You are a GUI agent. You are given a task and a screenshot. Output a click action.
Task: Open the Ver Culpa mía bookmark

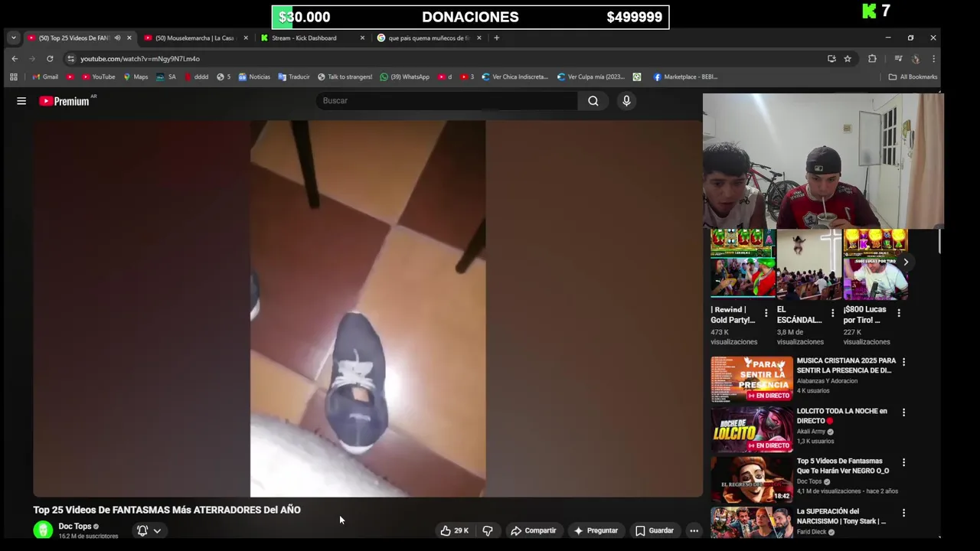point(590,77)
